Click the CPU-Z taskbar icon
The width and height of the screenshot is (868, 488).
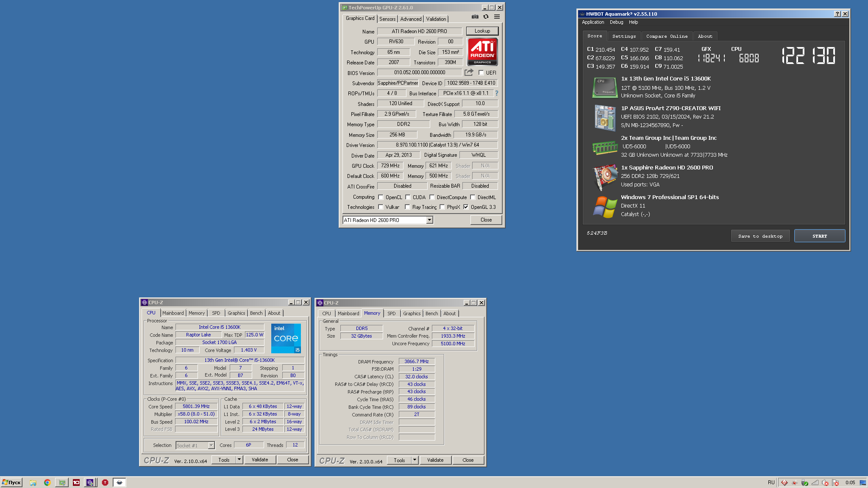(x=90, y=482)
